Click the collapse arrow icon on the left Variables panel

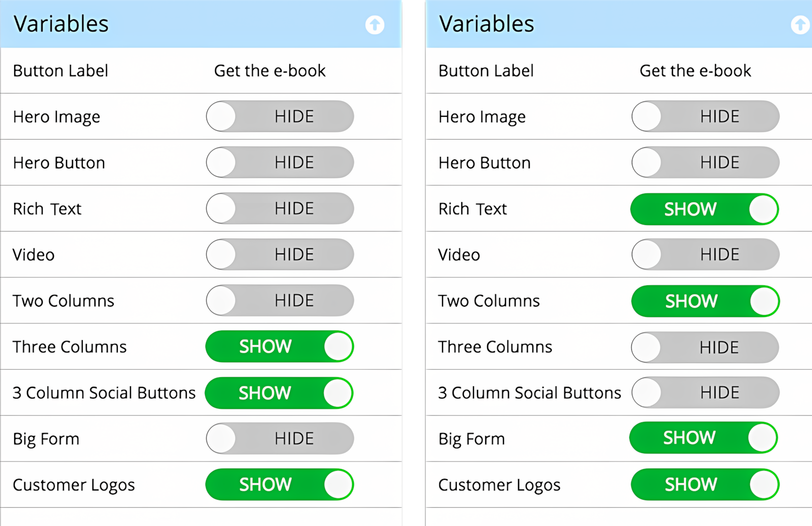(375, 24)
